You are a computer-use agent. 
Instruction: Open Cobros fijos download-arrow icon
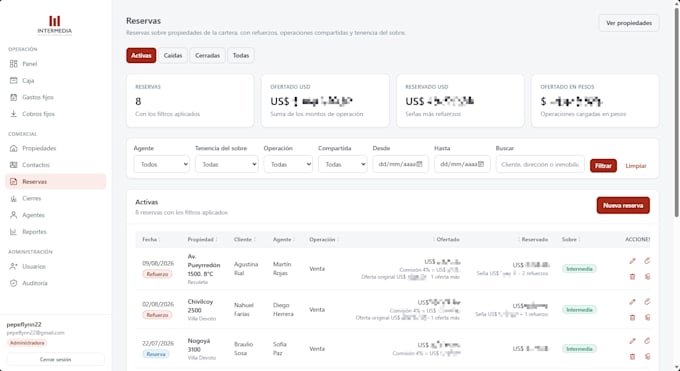[x=13, y=114]
